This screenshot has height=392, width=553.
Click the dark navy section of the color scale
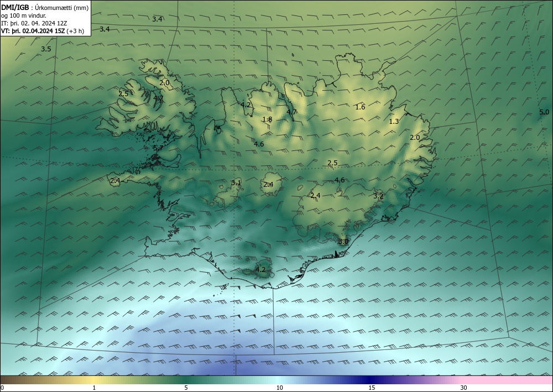click(371, 380)
